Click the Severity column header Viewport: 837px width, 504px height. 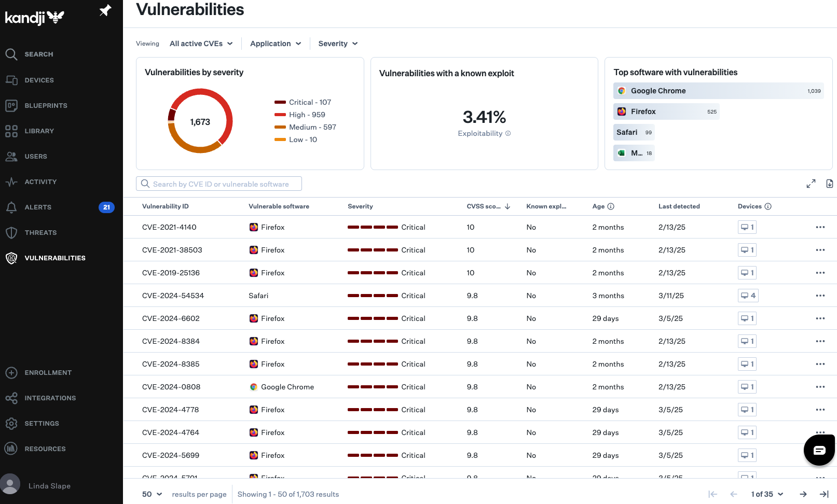(x=360, y=206)
